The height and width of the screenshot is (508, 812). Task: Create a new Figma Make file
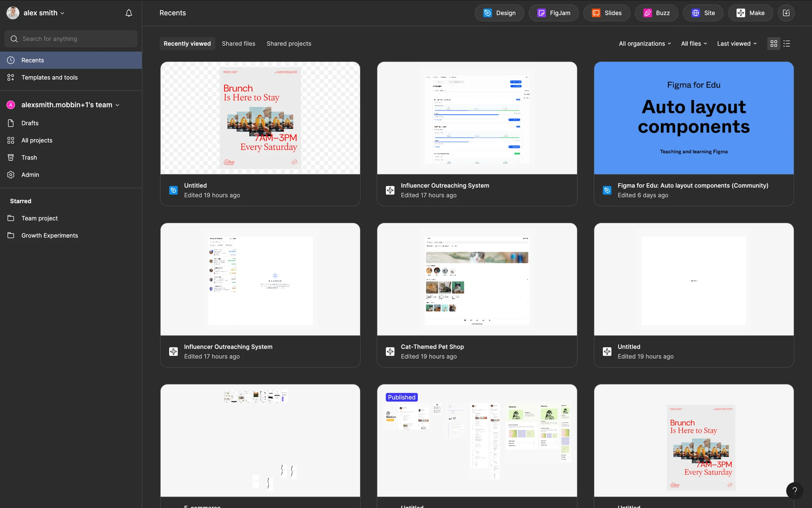coord(750,13)
